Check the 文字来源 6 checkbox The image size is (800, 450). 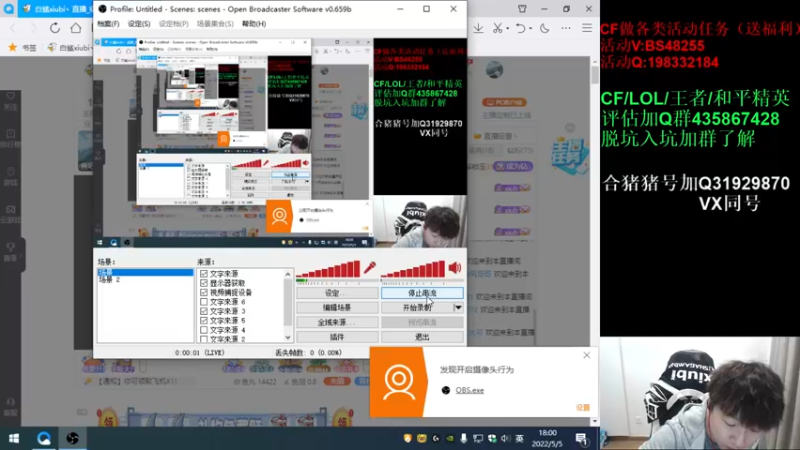click(204, 302)
